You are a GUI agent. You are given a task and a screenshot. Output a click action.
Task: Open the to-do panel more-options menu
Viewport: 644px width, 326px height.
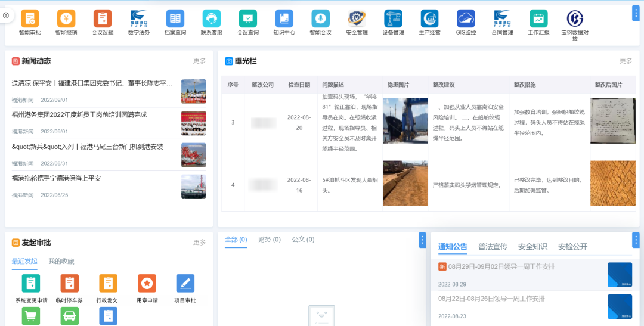[422, 240]
